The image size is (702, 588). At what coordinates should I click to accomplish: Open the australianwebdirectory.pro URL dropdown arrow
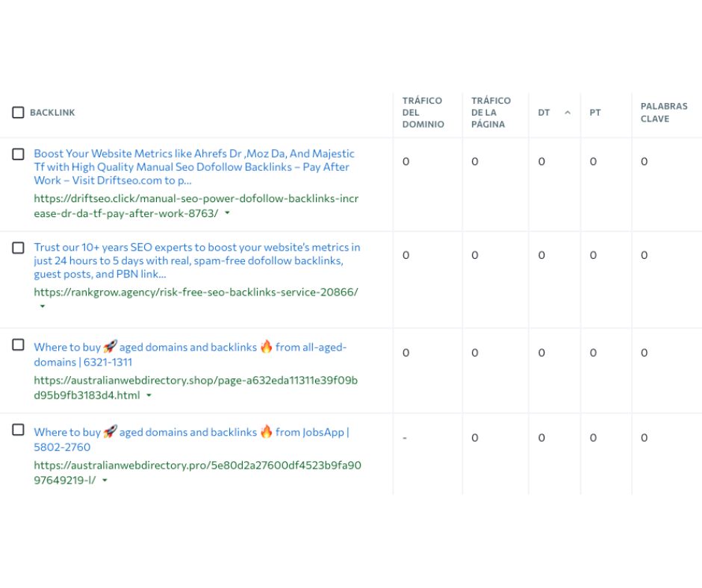coord(104,481)
